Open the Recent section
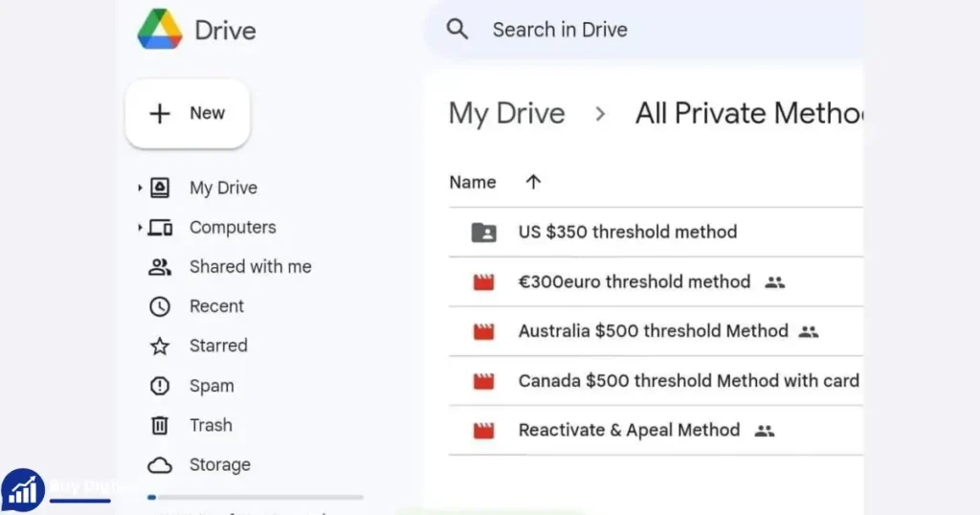The height and width of the screenshot is (515, 980). tap(217, 306)
